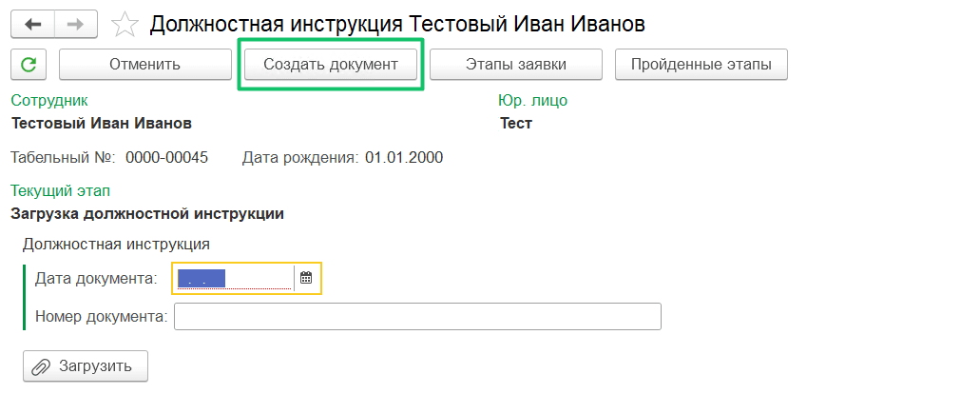
Task: Click the Табельный № label
Action: 63,158
